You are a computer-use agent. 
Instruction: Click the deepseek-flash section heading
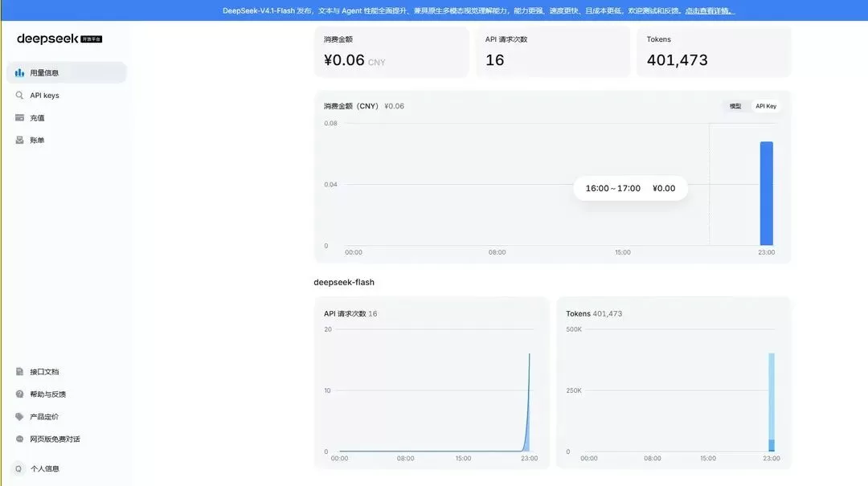point(344,282)
